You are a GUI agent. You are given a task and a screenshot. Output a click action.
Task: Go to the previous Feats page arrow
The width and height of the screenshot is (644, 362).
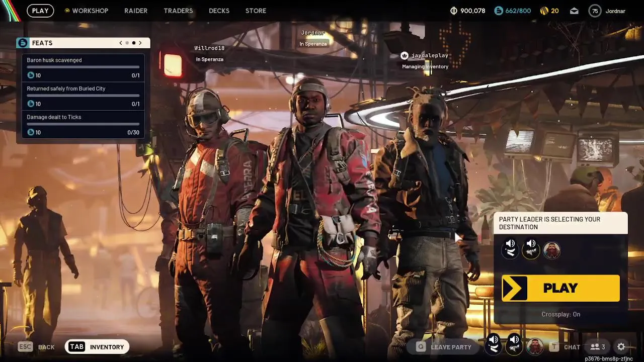[x=121, y=43]
